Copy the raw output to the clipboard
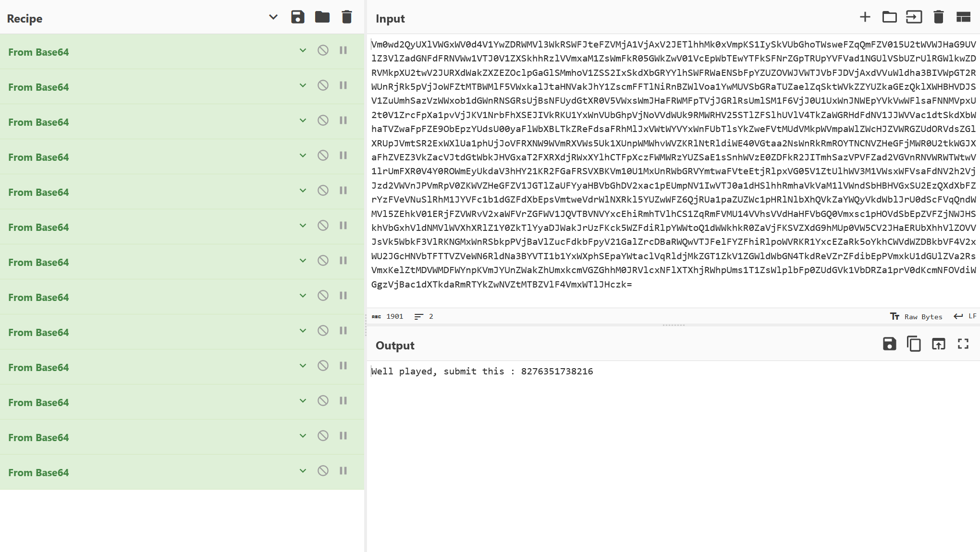Image resolution: width=980 pixels, height=552 pixels. pyautogui.click(x=914, y=344)
